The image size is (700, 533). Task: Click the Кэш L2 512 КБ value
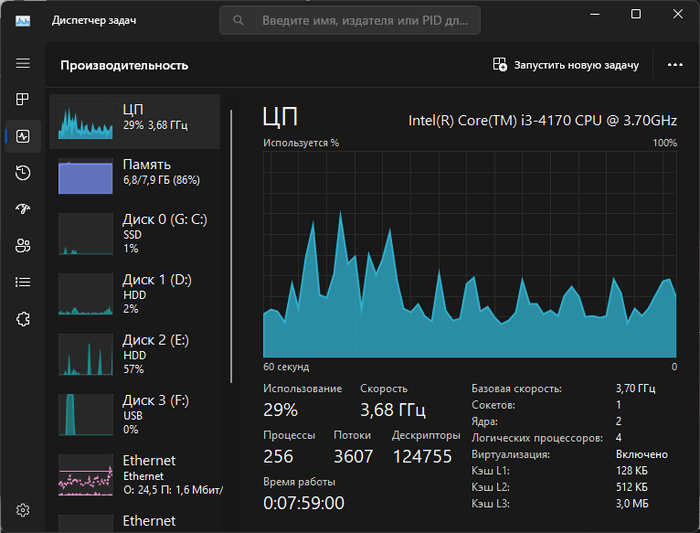click(632, 487)
